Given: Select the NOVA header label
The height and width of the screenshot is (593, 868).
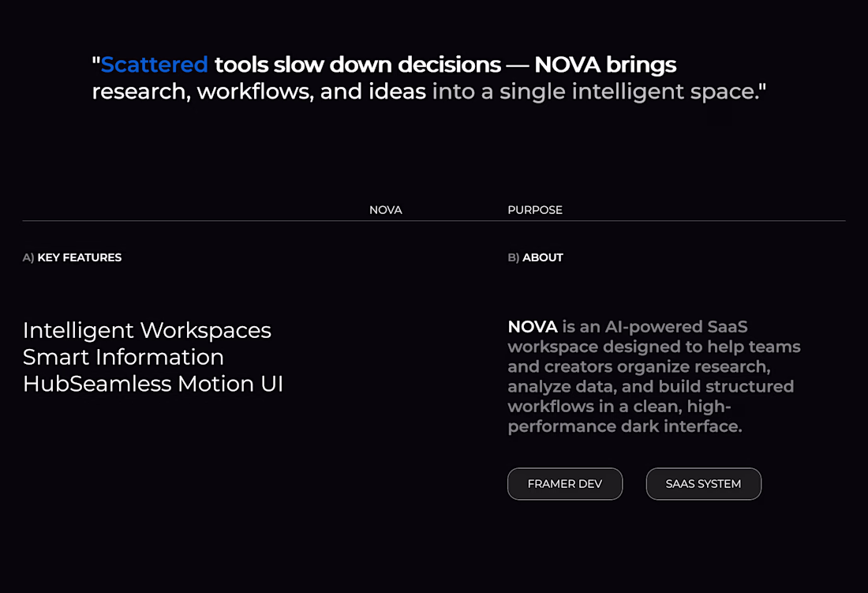Looking at the screenshot, I should click(386, 210).
